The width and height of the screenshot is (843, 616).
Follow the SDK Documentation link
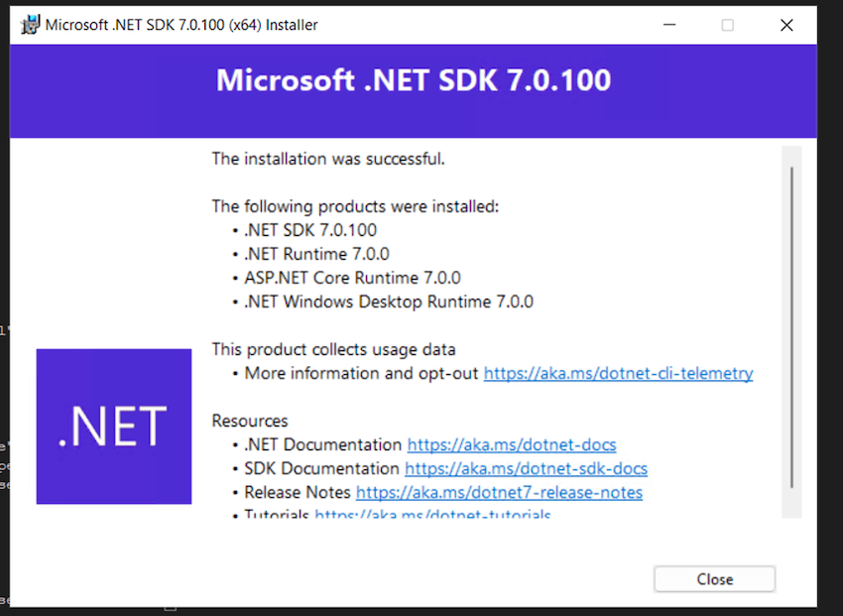[526, 469]
